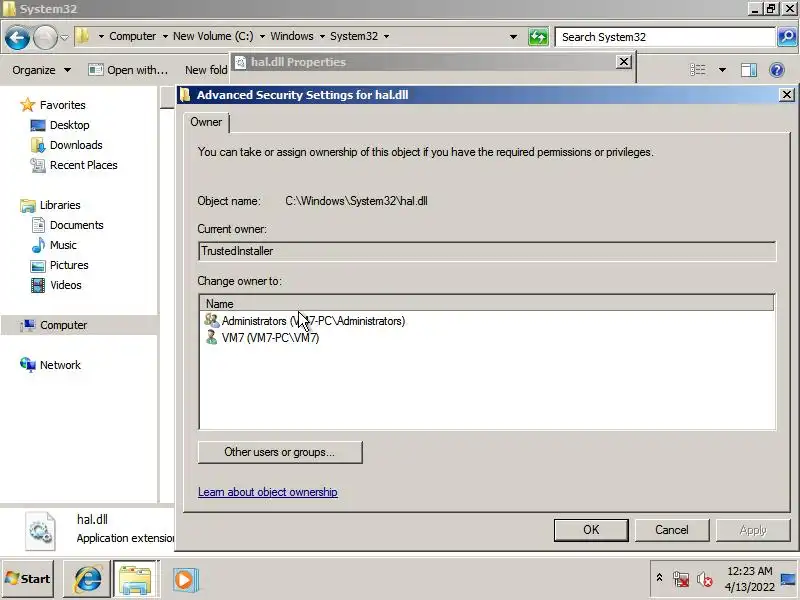Close the hal.dll Properties window
800x600 pixels.
[x=623, y=62]
